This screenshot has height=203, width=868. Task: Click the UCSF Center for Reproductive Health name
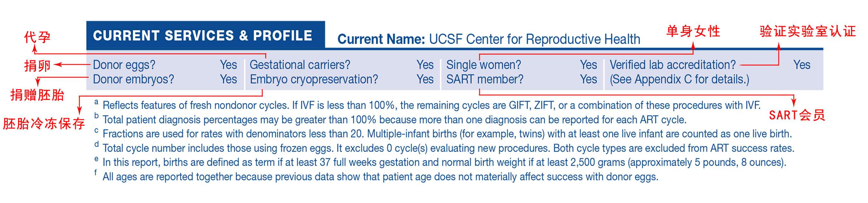[x=534, y=39]
